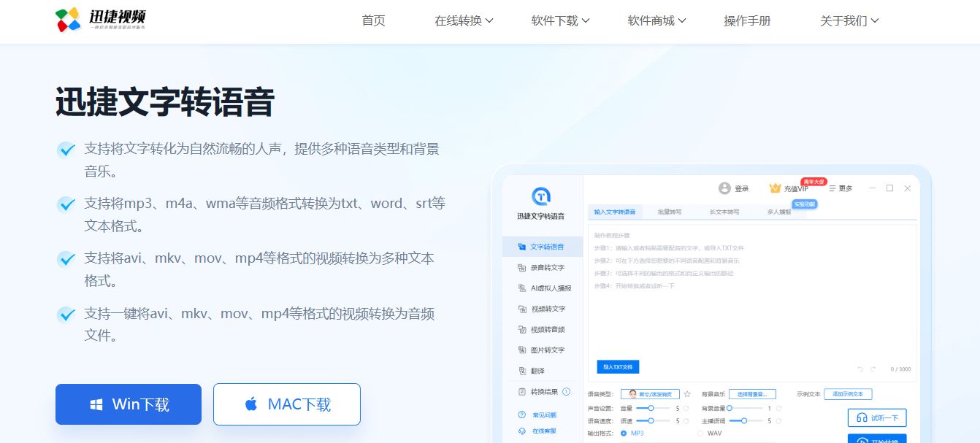Open 转换结果 in the app sidebar

(x=543, y=392)
